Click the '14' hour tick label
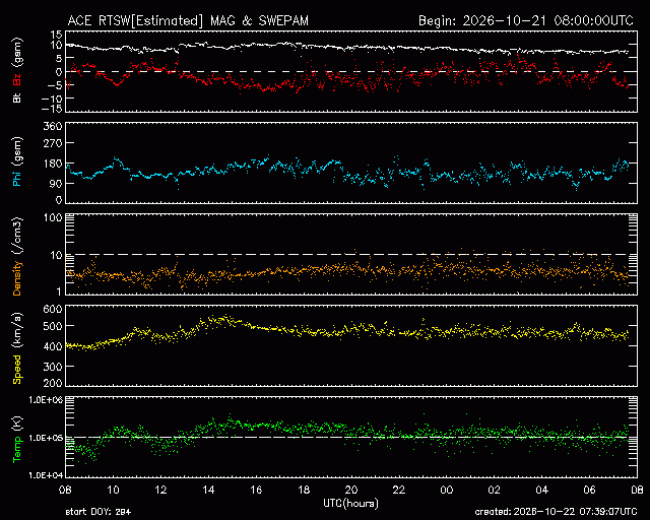Screen dimensions: 650x520 (209, 490)
